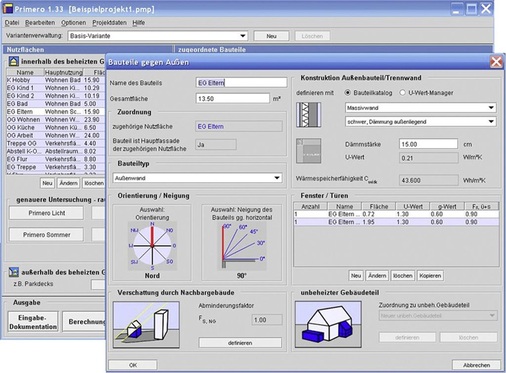Close the Bauteile gegen Außen dialog
Screen dimensions: 506x373
coord(496,62)
